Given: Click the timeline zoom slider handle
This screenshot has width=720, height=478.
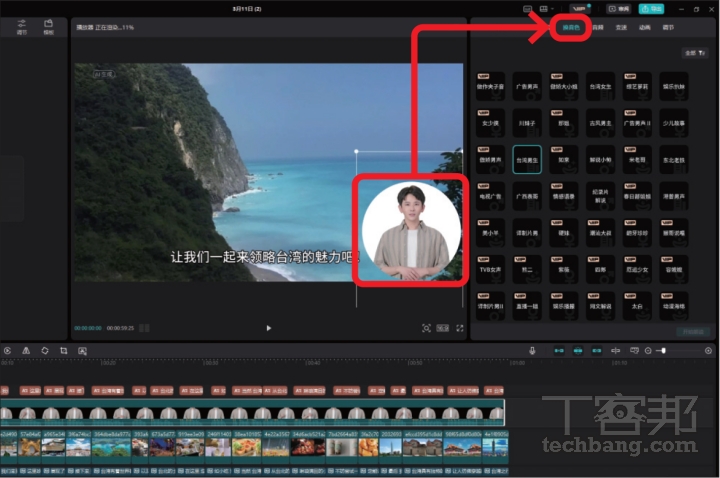Looking at the screenshot, I should [x=664, y=351].
